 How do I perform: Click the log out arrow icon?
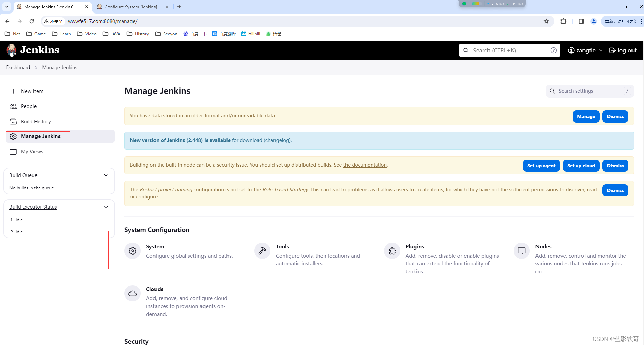pyautogui.click(x=612, y=50)
